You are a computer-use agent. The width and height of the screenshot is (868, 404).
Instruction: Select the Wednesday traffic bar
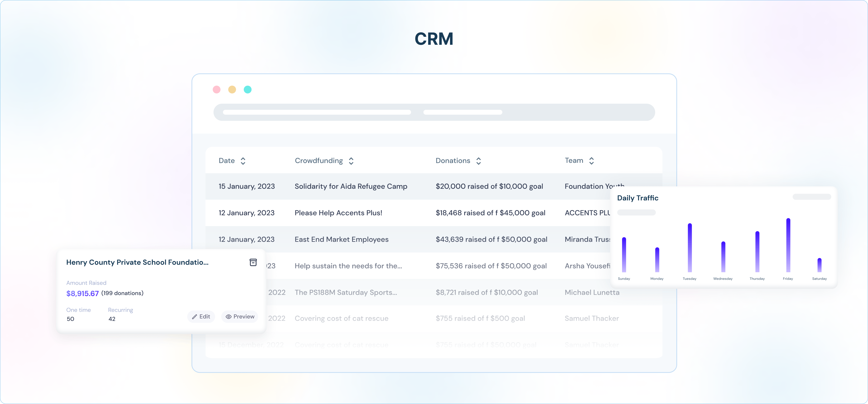point(723,257)
